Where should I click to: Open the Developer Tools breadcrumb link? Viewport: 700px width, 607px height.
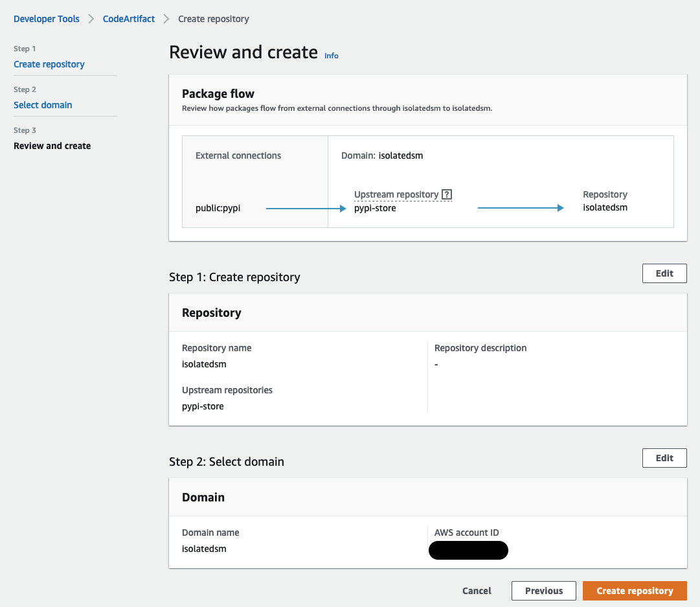pos(47,19)
